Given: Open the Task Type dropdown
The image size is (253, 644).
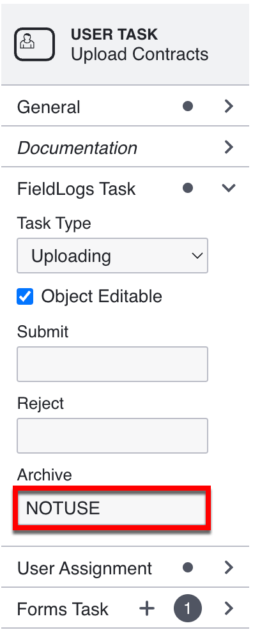Looking at the screenshot, I should coord(112,256).
